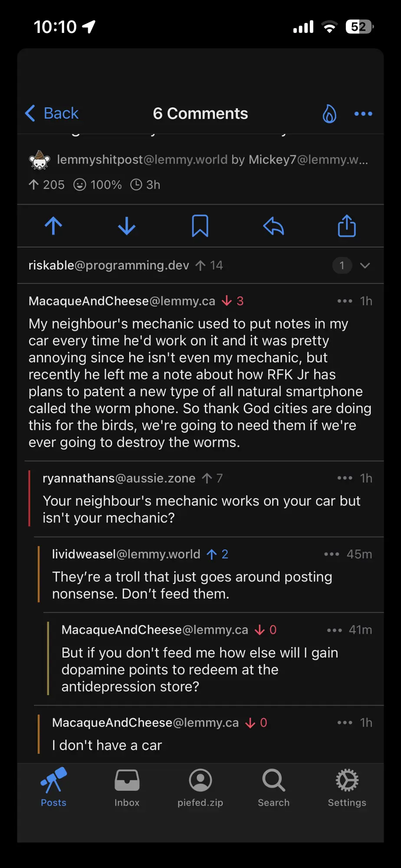Screen dimensions: 401x868
Task: Go back to the previous screen
Action: [52, 114]
